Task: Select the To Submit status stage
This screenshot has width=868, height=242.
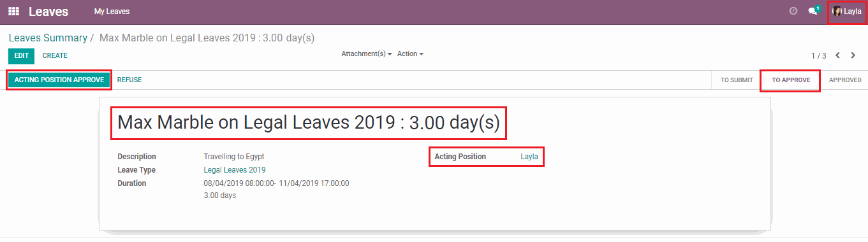Action: pyautogui.click(x=737, y=80)
